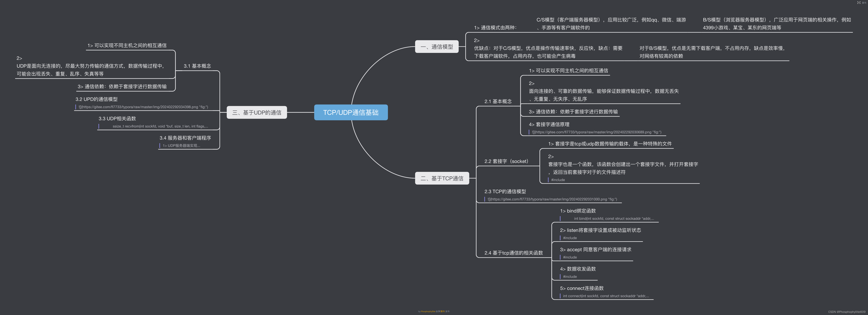Viewport: 868px width, 315px height.
Task: Select the 3.4 服务器和客户端程序 node
Action: pyautogui.click(x=185, y=138)
